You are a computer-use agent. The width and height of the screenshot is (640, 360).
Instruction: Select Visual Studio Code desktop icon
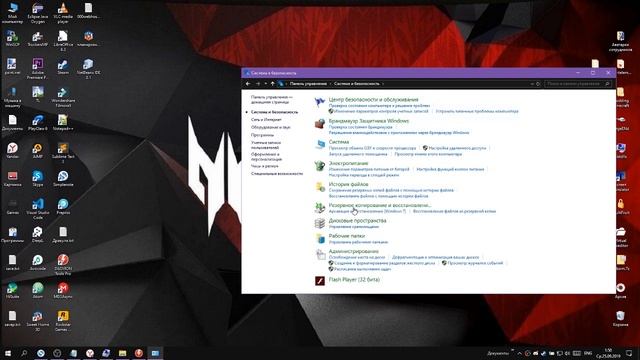tap(38, 209)
